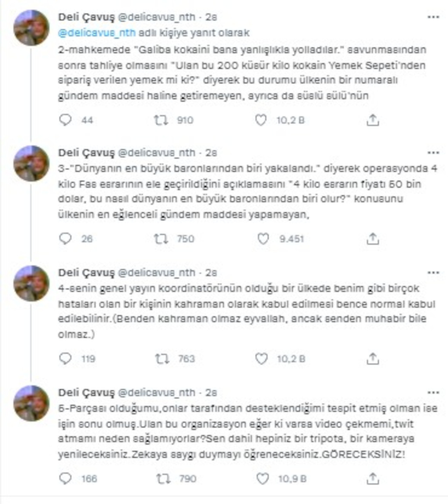The image size is (448, 504).
Task: Like the tweet numbered 2
Action: pyautogui.click(x=260, y=119)
